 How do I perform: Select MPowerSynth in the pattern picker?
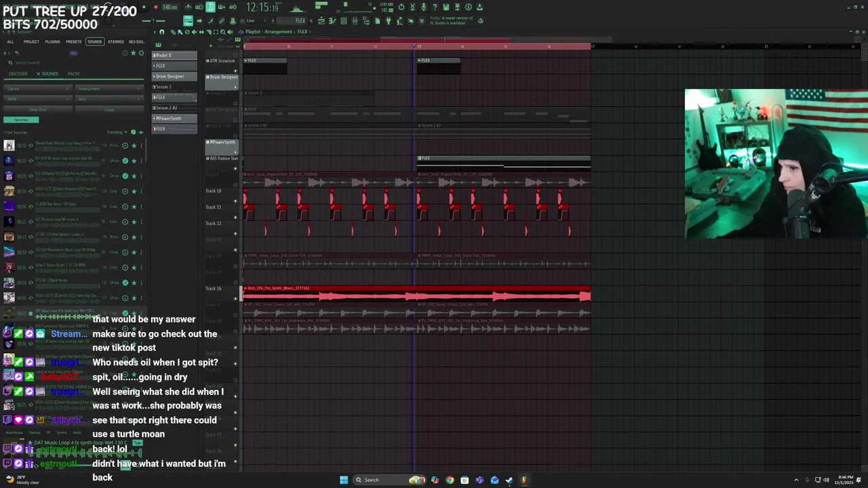click(x=174, y=119)
